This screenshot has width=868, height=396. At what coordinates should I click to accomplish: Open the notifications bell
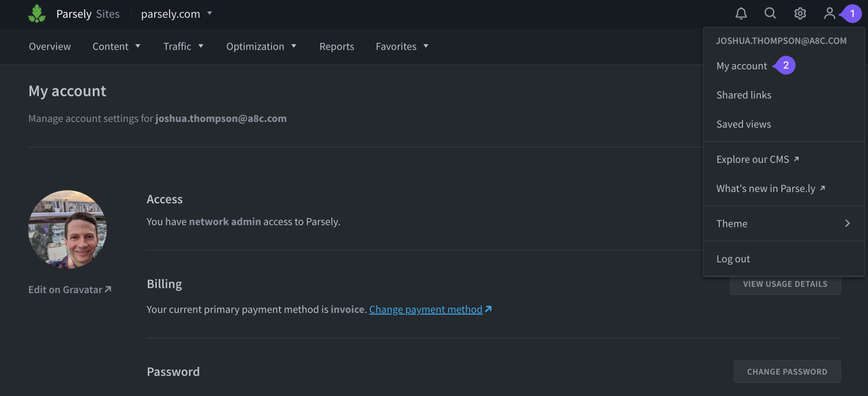741,14
